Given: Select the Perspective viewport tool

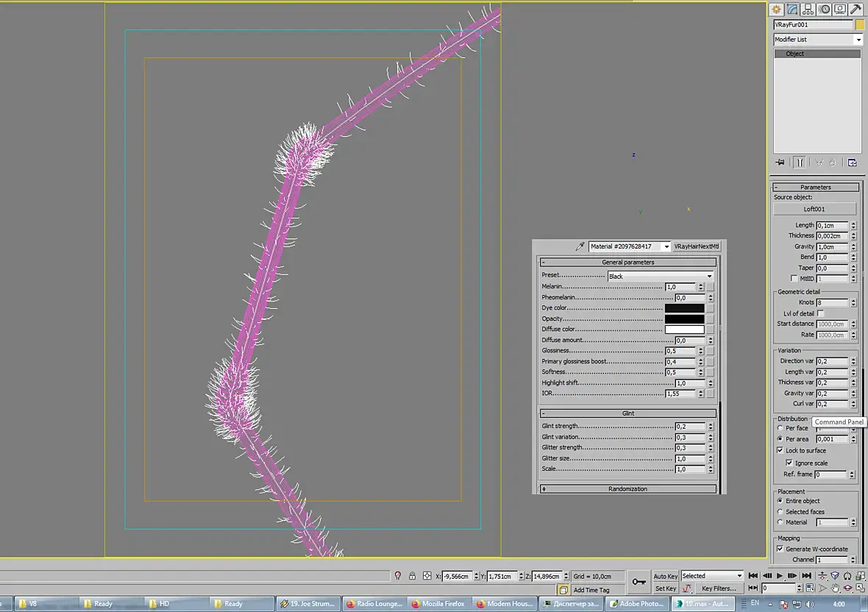Looking at the screenshot, I should click(835, 576).
